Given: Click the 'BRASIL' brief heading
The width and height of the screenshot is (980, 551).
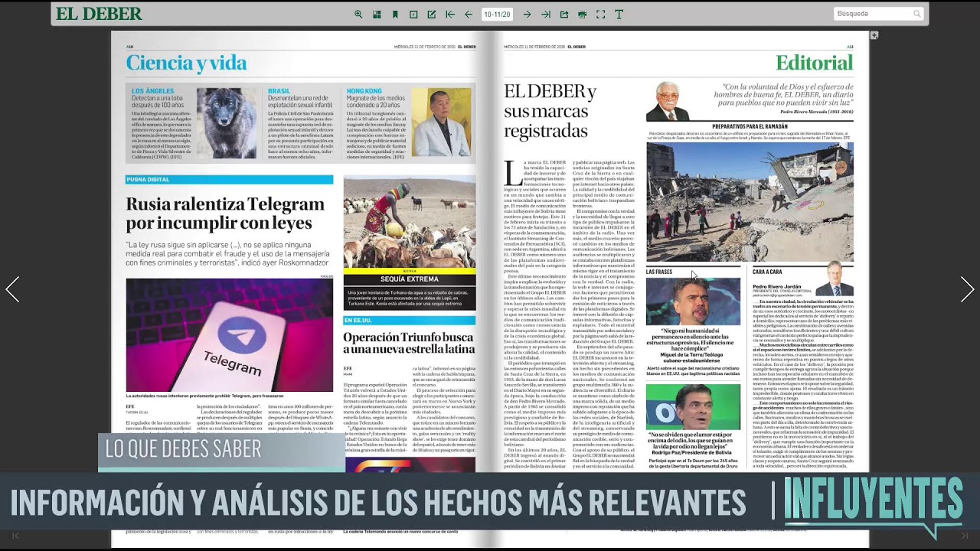Looking at the screenshot, I should (279, 91).
